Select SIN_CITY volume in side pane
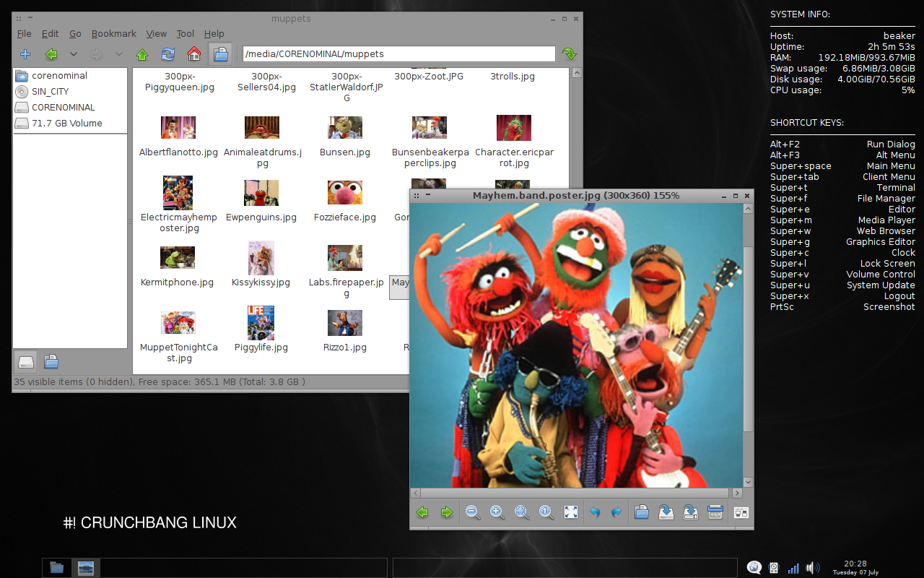The image size is (924, 578). [x=50, y=92]
